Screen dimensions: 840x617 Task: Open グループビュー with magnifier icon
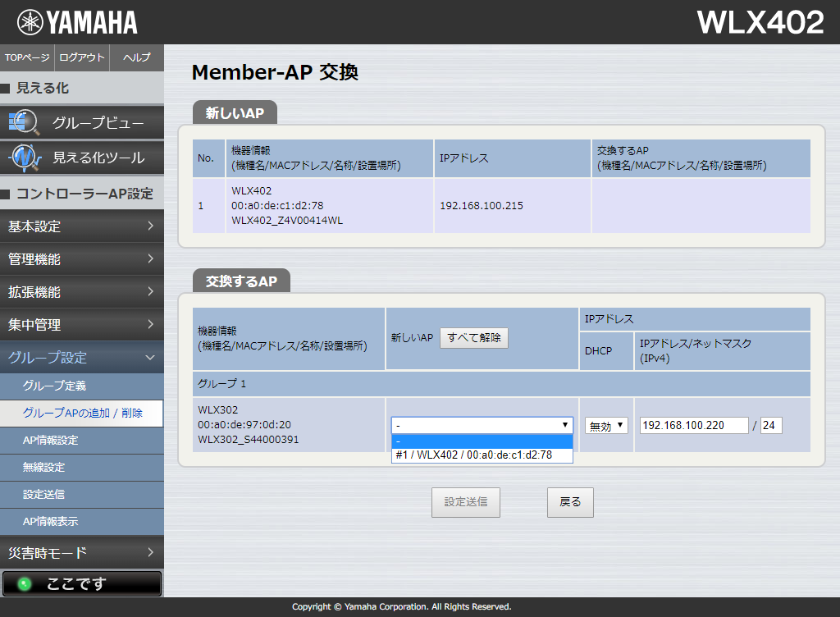pos(82,123)
